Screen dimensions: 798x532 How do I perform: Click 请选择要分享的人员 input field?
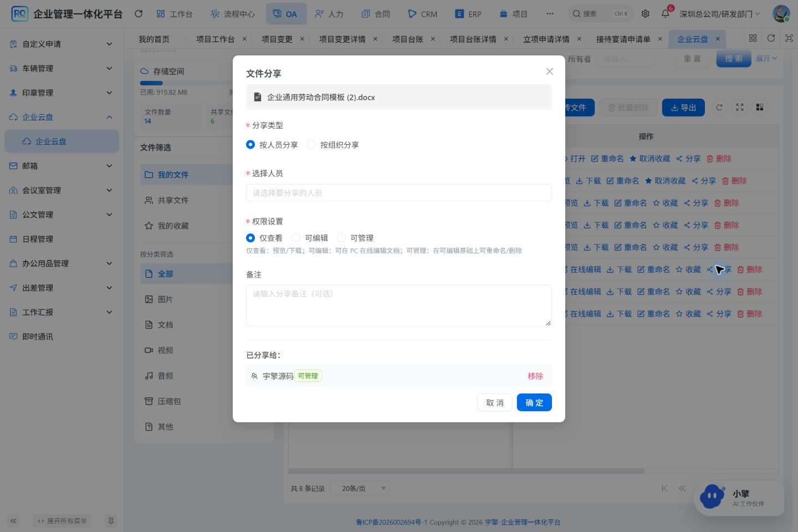coord(399,193)
